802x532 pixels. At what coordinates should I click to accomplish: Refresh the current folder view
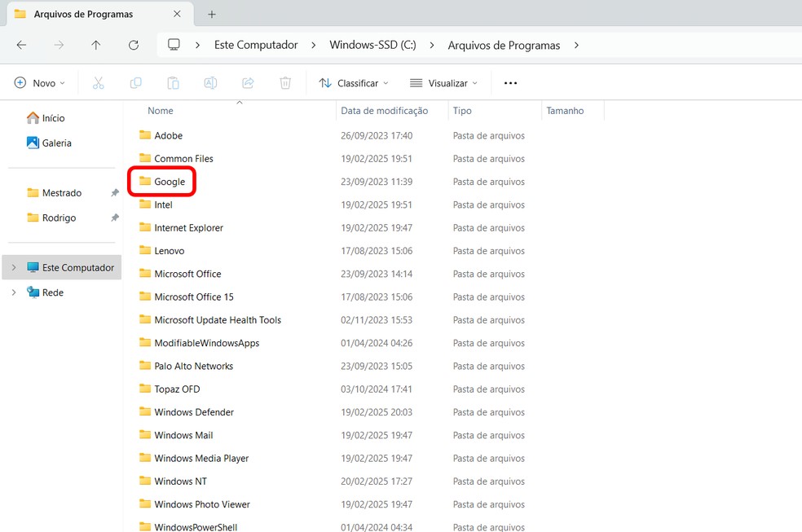(134, 45)
